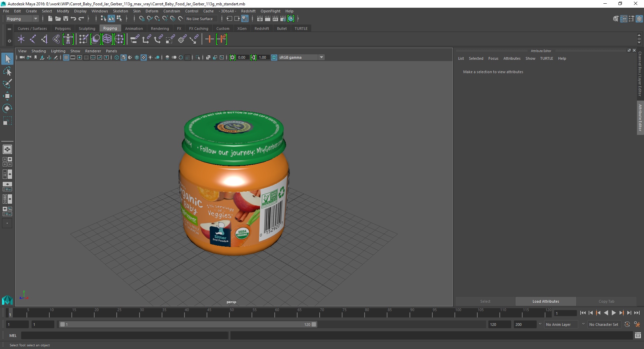
Task: Open the File menu
Action: (x=6, y=11)
